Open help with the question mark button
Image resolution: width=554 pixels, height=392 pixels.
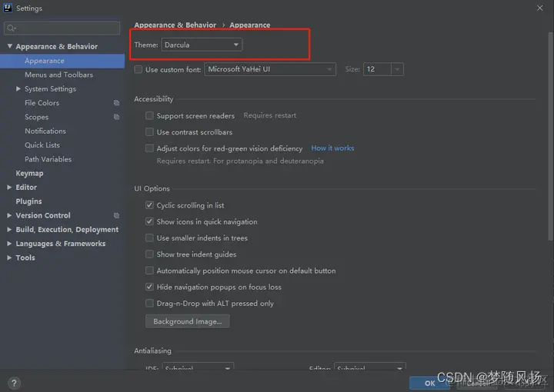click(14, 383)
